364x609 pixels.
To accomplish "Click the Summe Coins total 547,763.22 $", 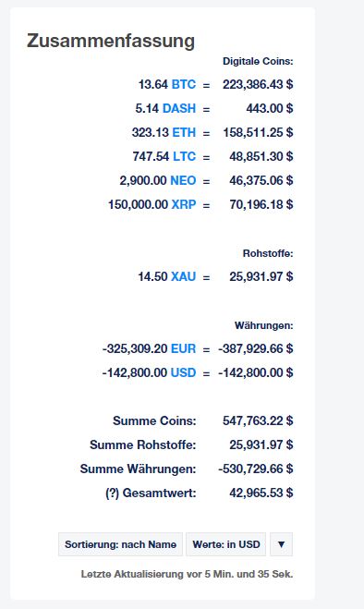I will pyautogui.click(x=258, y=420).
